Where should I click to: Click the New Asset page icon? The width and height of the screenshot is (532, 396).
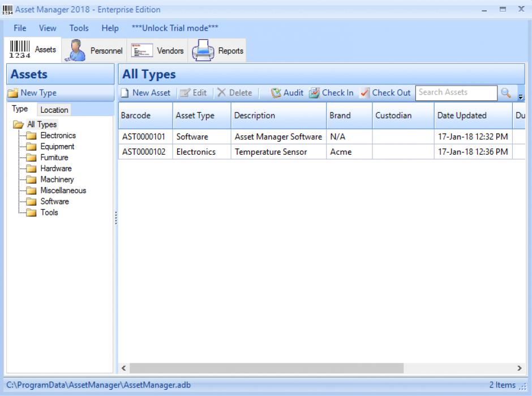click(x=125, y=93)
